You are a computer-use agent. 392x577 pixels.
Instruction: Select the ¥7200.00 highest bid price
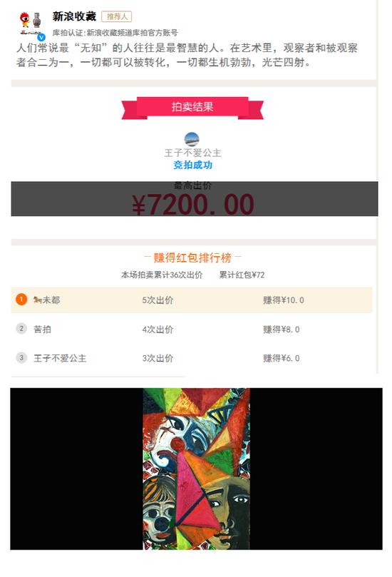(193, 205)
